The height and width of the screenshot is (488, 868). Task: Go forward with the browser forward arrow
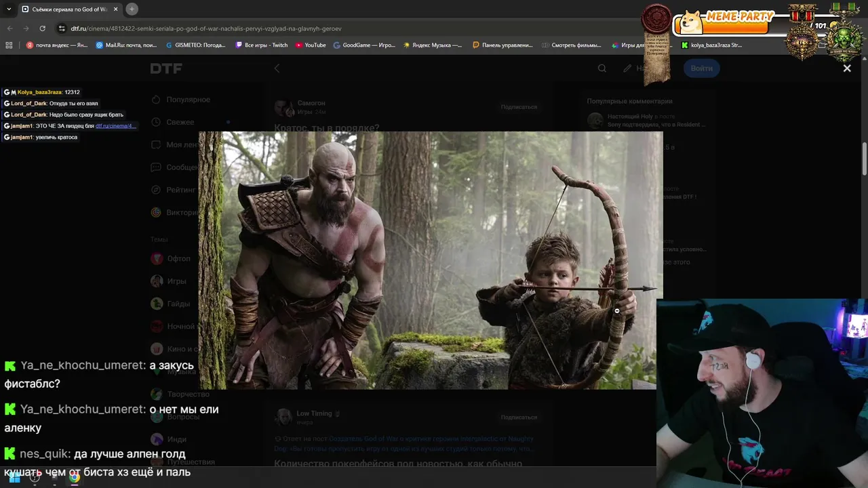(x=26, y=28)
